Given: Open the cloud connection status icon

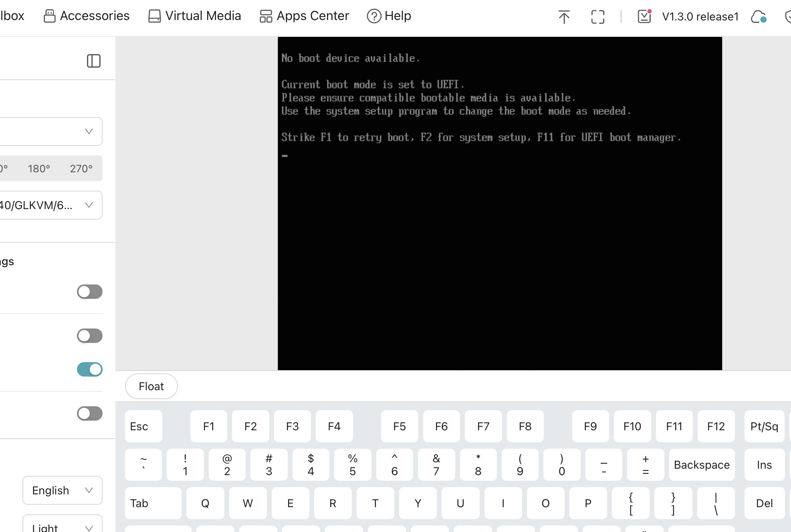Looking at the screenshot, I should (759, 17).
